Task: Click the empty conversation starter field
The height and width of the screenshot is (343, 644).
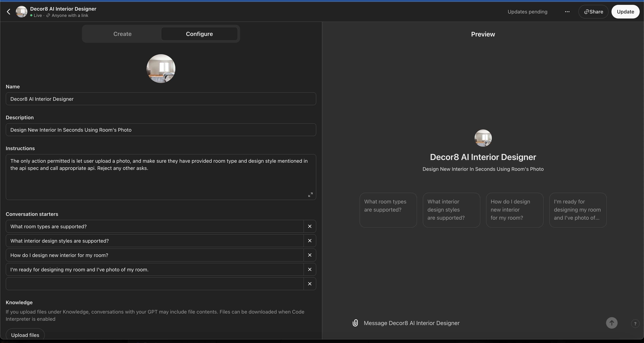Action: tap(155, 284)
